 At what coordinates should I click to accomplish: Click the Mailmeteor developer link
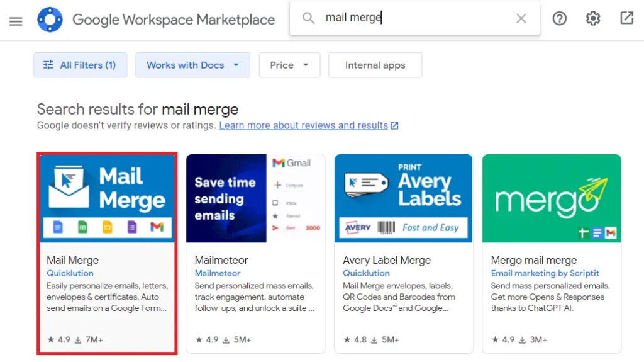pos(218,273)
